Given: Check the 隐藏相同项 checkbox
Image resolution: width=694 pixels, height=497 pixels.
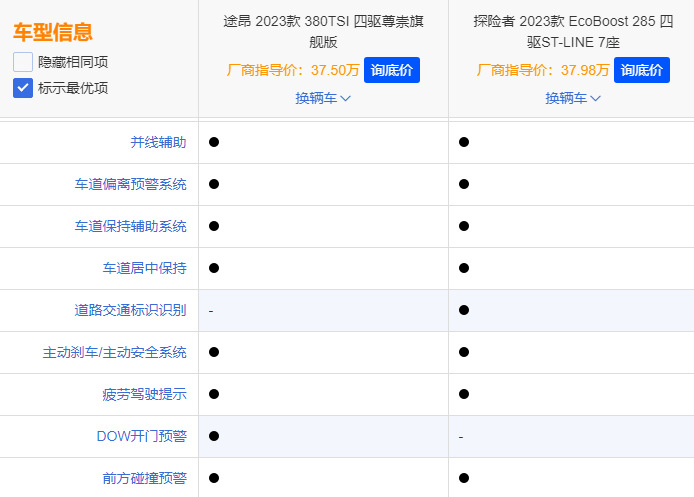Looking at the screenshot, I should [x=23, y=62].
